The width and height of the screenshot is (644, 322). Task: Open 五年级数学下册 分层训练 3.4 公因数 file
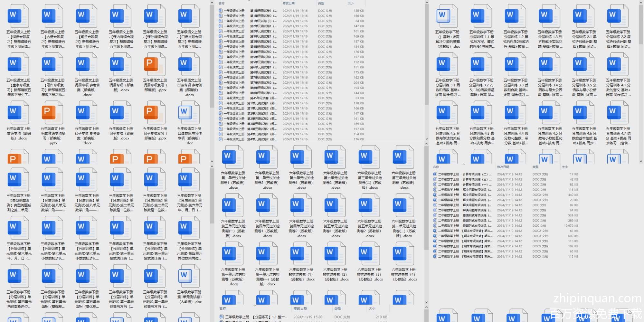tap(550, 65)
